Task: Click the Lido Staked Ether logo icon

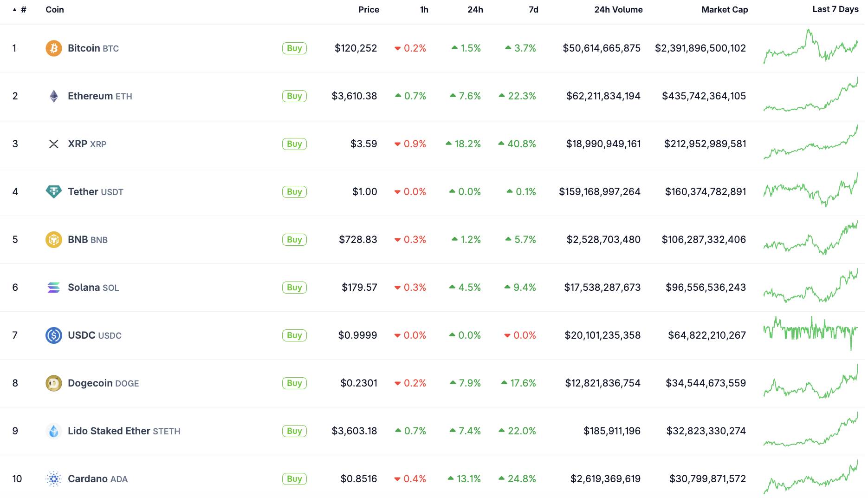Action: (x=54, y=431)
